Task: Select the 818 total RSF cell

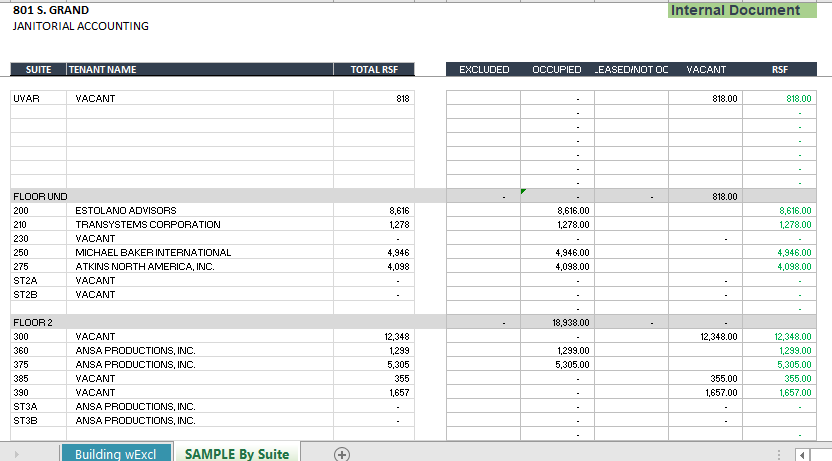Action: (374, 99)
